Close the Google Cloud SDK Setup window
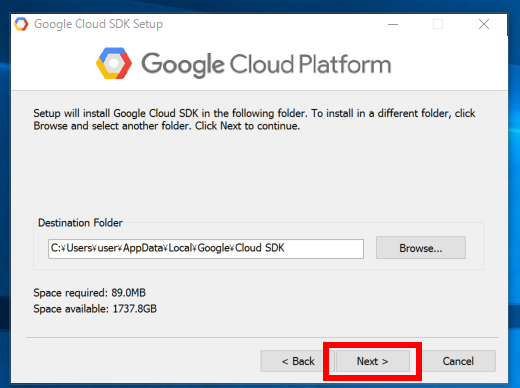Image resolution: width=520 pixels, height=388 pixels. (x=484, y=24)
